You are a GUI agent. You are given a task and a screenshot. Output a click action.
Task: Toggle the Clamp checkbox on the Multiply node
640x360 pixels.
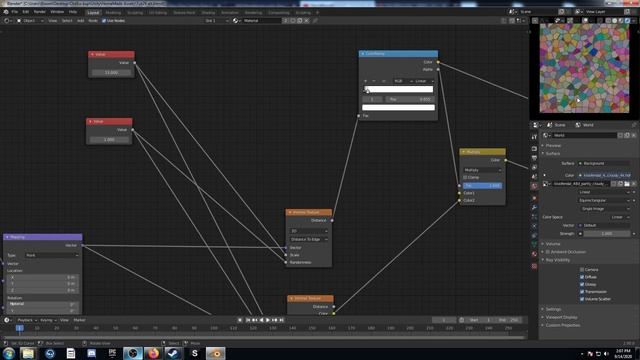coord(465,178)
